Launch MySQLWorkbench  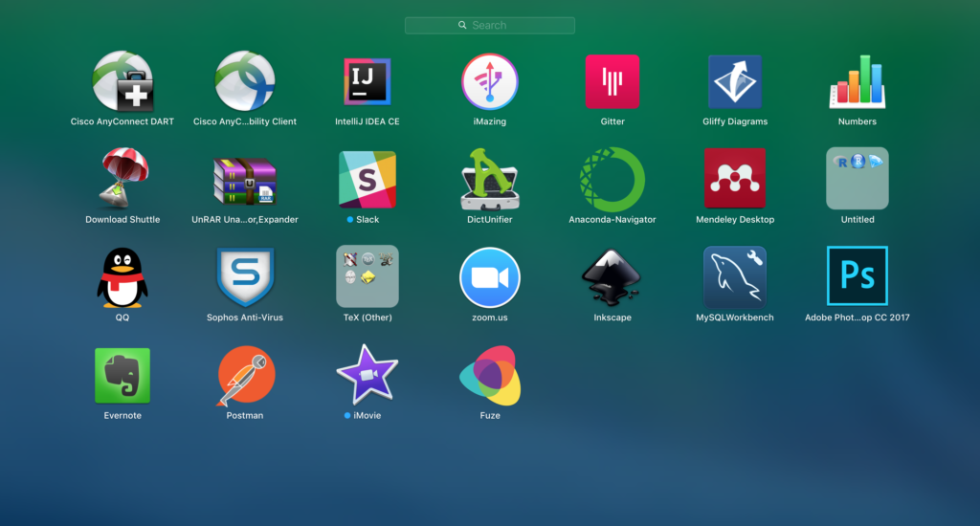click(x=735, y=276)
